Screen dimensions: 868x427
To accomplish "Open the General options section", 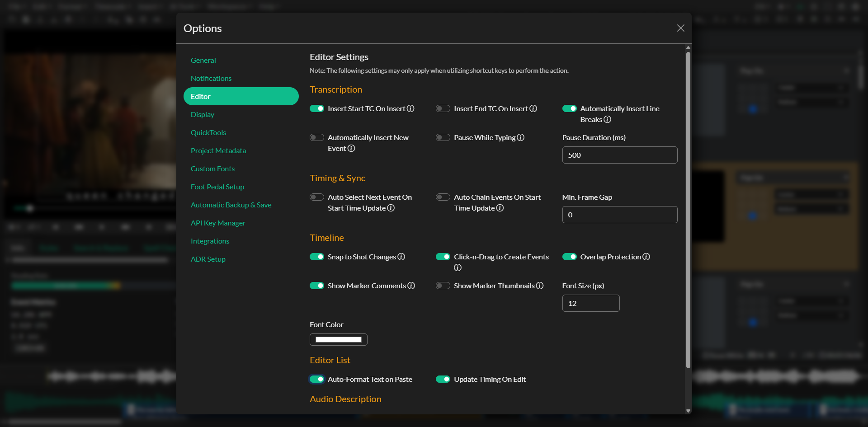I will pyautogui.click(x=241, y=60).
